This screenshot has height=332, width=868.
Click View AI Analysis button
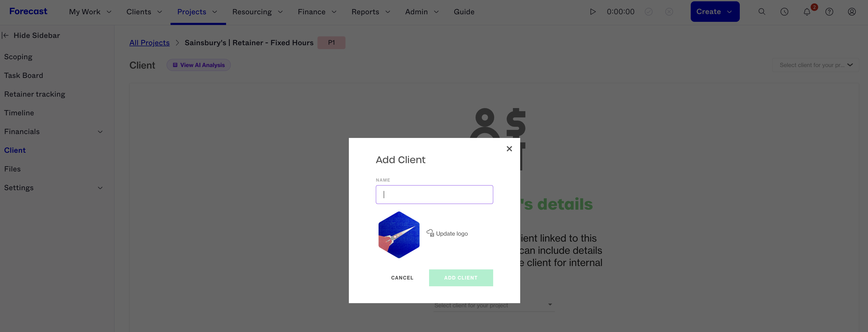199,65
